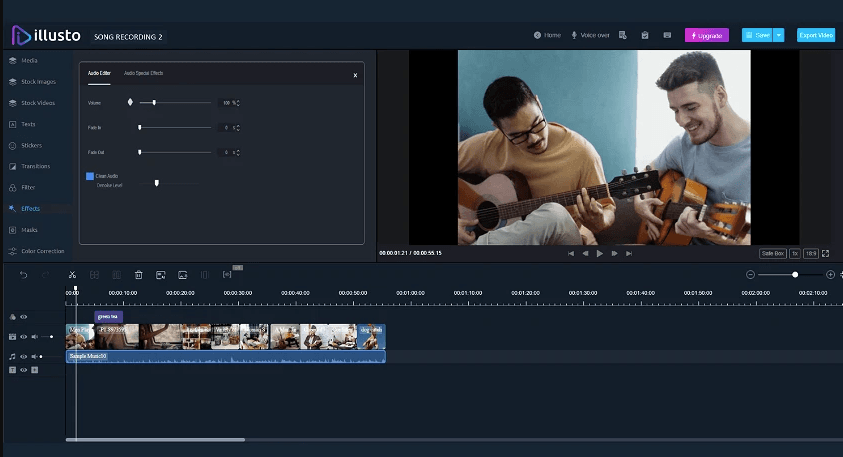This screenshot has height=457, width=843.
Task: Open the Voice over recorder
Action: pyautogui.click(x=590, y=35)
